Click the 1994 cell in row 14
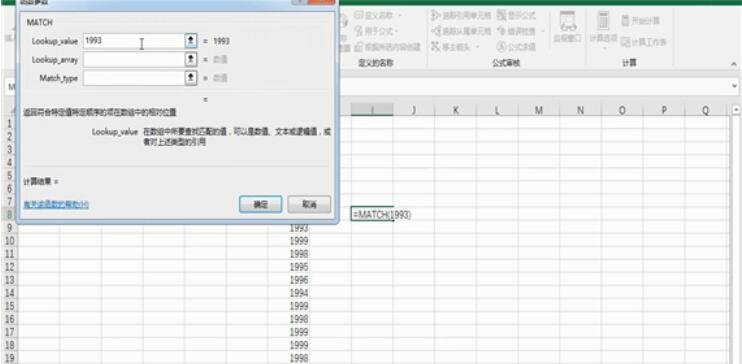Viewport: 742px width, 364px height. (x=289, y=293)
